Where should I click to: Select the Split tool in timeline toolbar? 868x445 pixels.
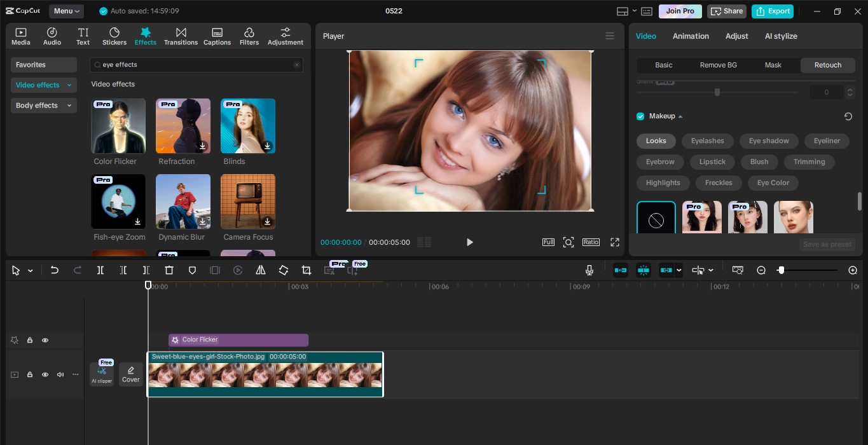tap(100, 270)
